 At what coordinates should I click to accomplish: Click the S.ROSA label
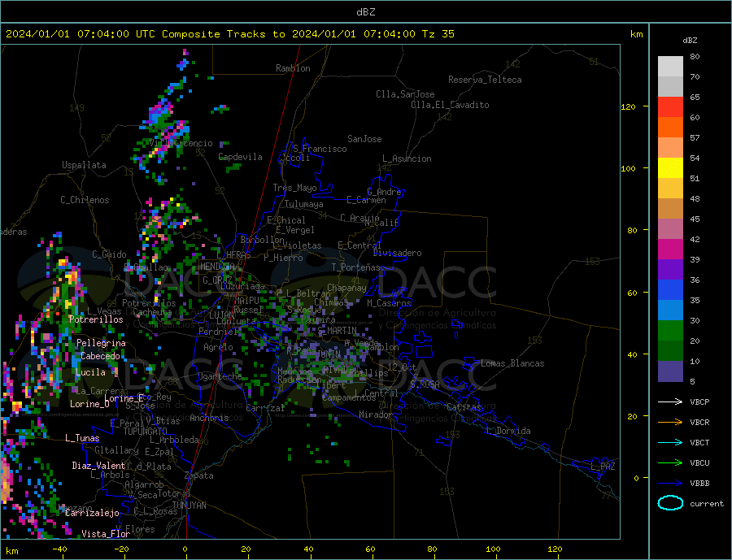[425, 384]
